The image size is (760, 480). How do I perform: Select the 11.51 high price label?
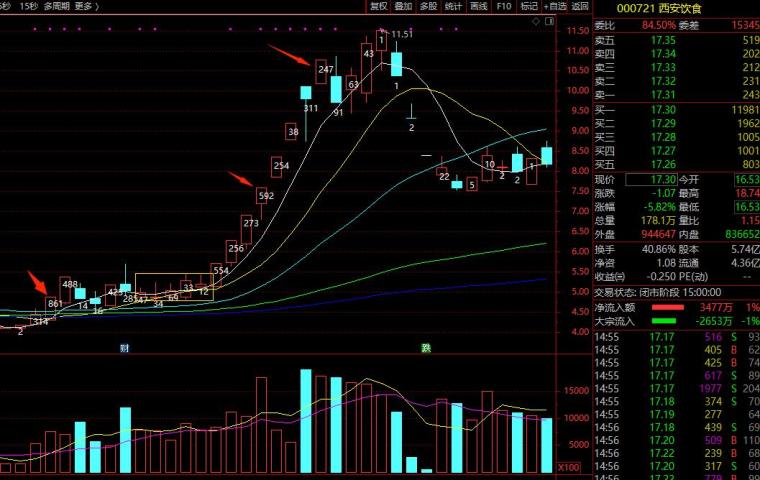[402, 34]
